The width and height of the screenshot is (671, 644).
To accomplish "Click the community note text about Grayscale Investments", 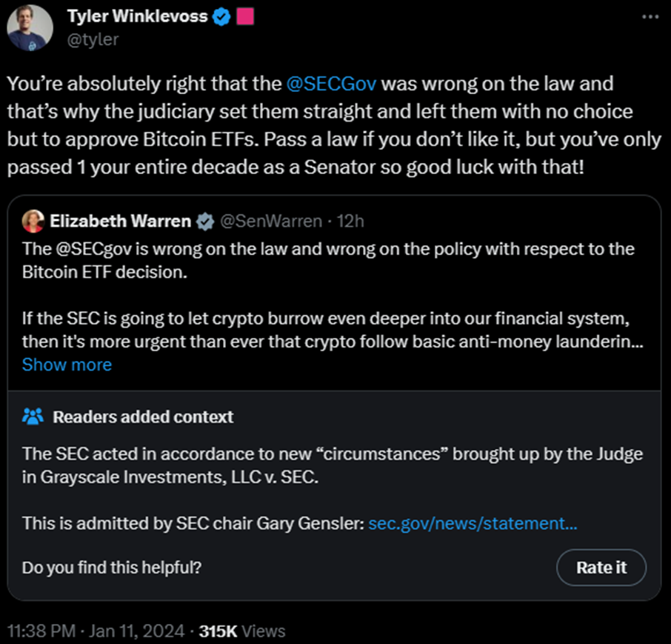I will click(x=332, y=465).
